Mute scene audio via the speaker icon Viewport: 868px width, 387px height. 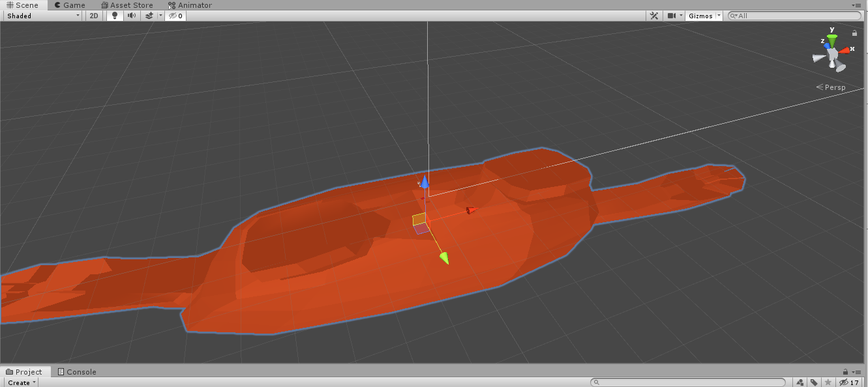[x=132, y=15]
